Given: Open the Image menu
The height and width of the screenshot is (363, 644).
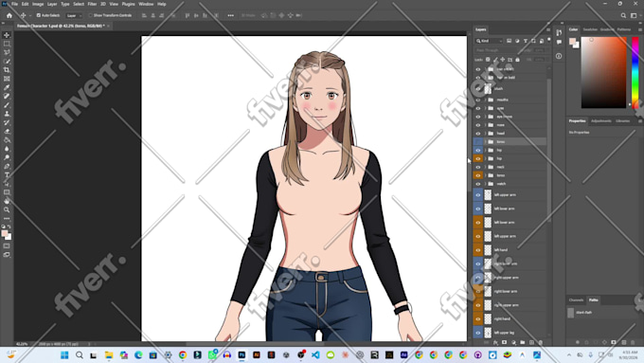Looking at the screenshot, I should [x=38, y=4].
